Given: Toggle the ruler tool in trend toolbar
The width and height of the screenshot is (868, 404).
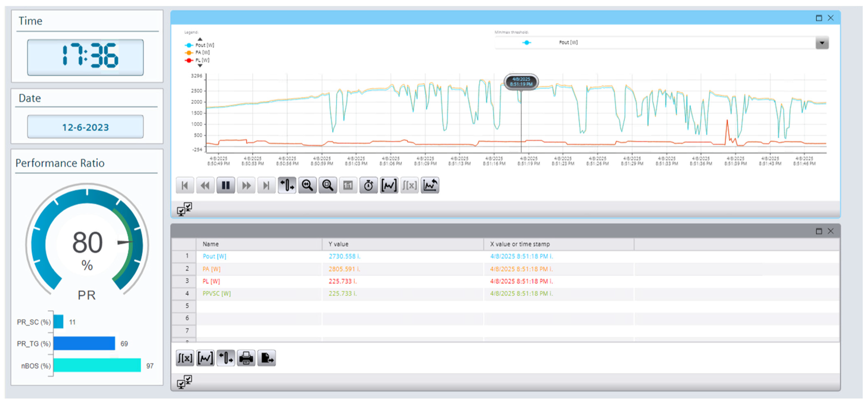Looking at the screenshot, I should point(287,185).
